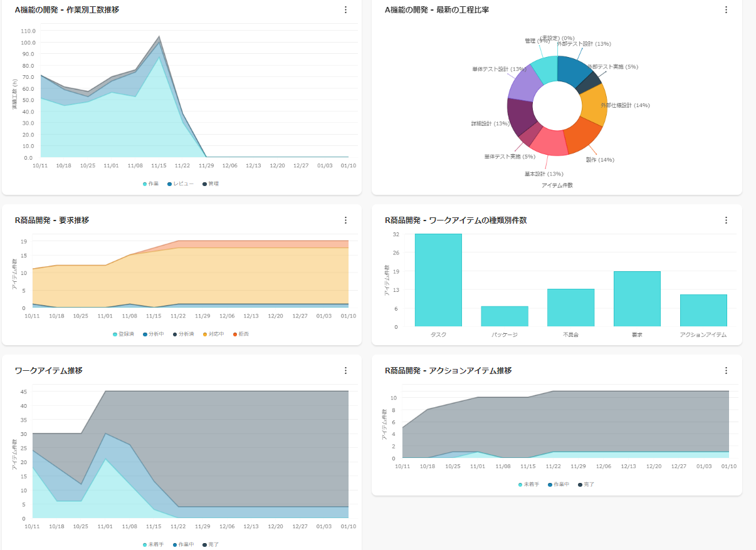
Task: Select the 要求 bar in the bar chart
Action: coord(637,299)
